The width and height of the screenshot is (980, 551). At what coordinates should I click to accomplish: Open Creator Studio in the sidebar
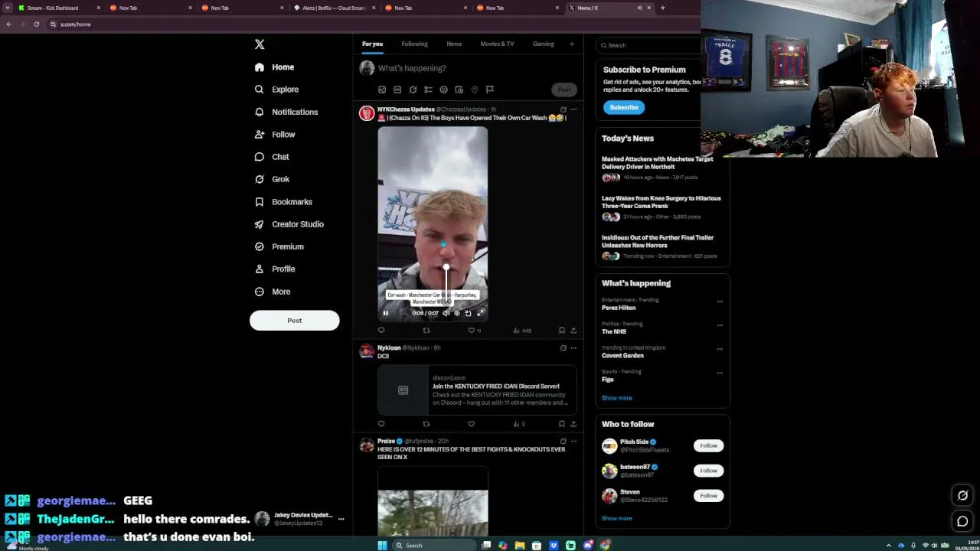(x=289, y=224)
